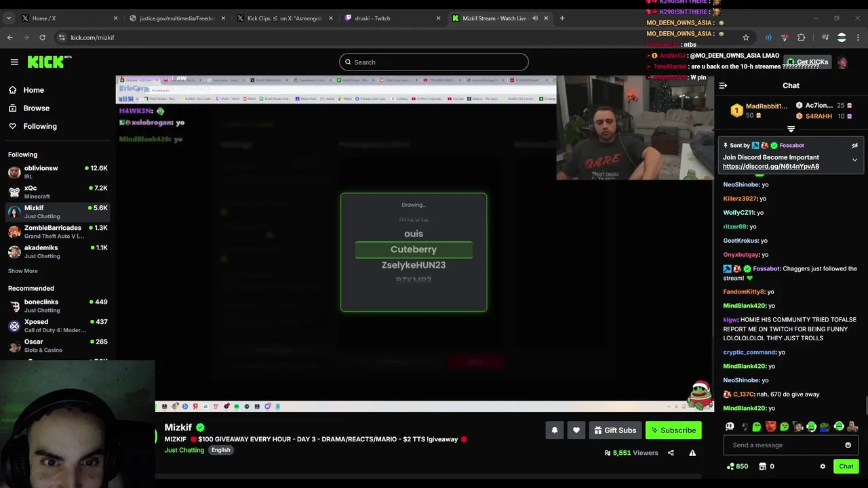Viewport: 868px width, 488px height.
Task: Click the green Chat send button
Action: 846,466
